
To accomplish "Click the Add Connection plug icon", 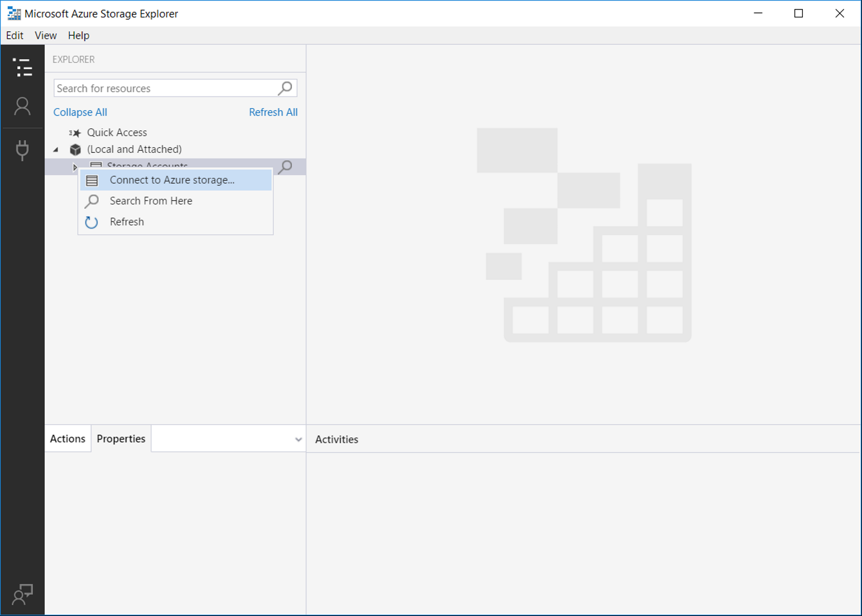I will click(x=22, y=150).
